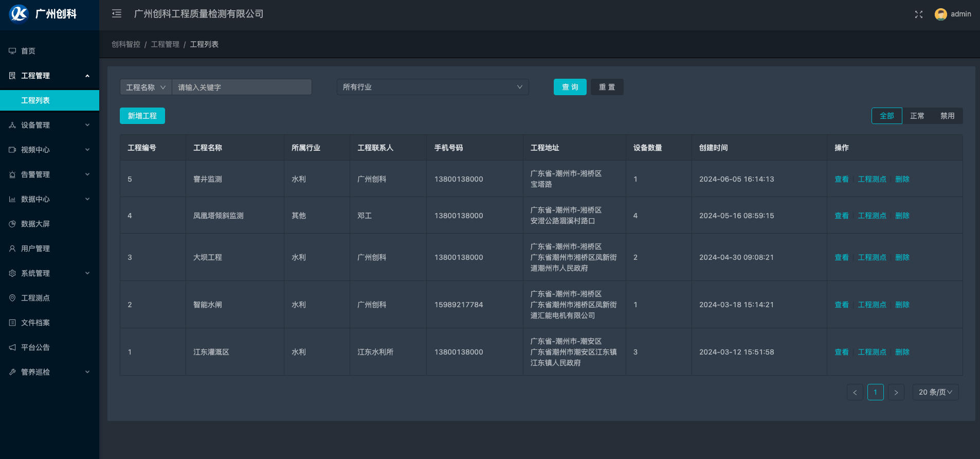980x459 pixels.
Task: Click the 工程测点 location pin icon
Action: tap(12, 298)
